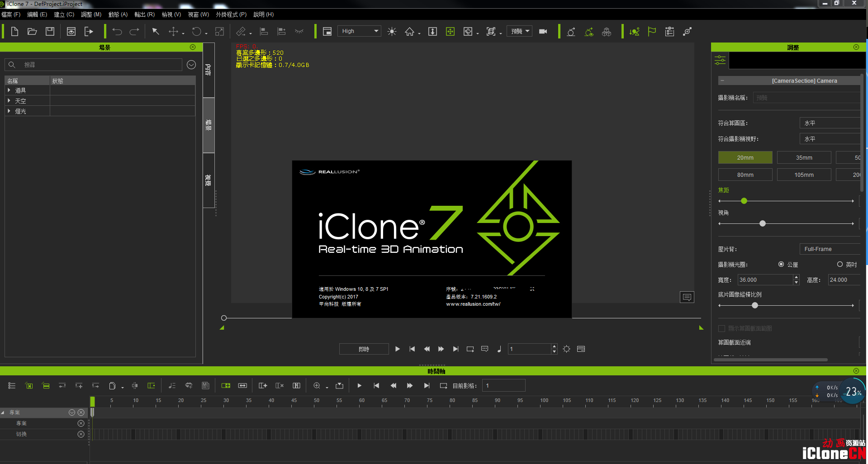Select the 英吋 radio button
This screenshot has height=464, width=868.
840,264
